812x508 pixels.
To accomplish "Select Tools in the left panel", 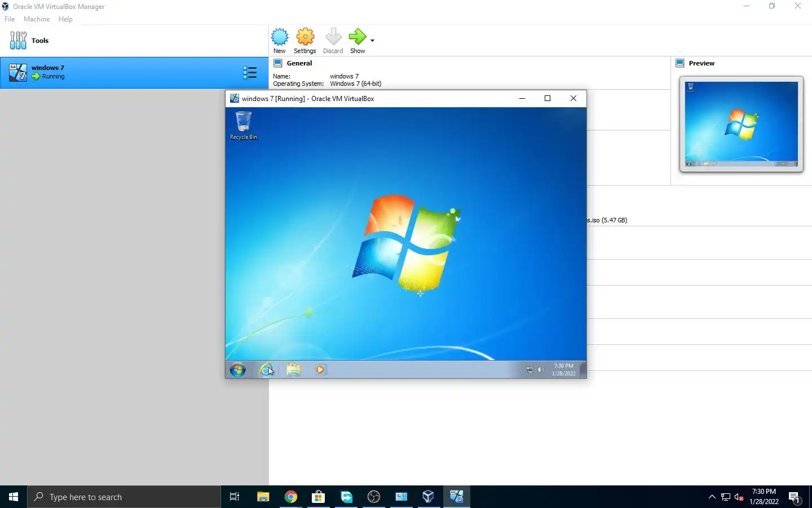I will click(x=134, y=41).
